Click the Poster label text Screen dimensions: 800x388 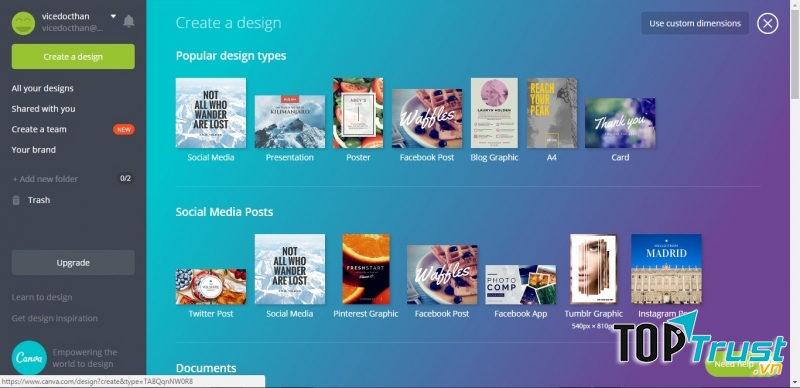click(358, 157)
